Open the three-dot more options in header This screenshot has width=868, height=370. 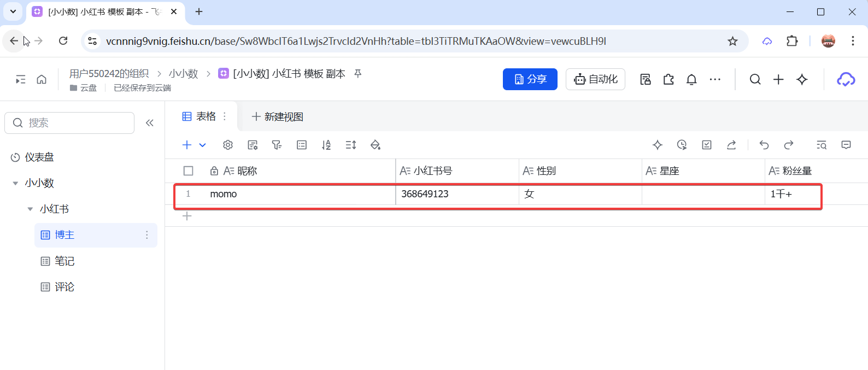pos(715,79)
